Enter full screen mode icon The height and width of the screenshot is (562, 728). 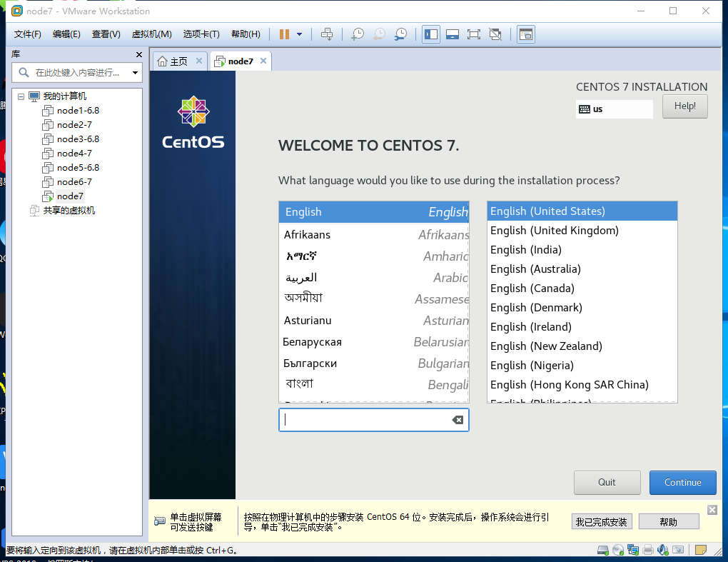(474, 34)
